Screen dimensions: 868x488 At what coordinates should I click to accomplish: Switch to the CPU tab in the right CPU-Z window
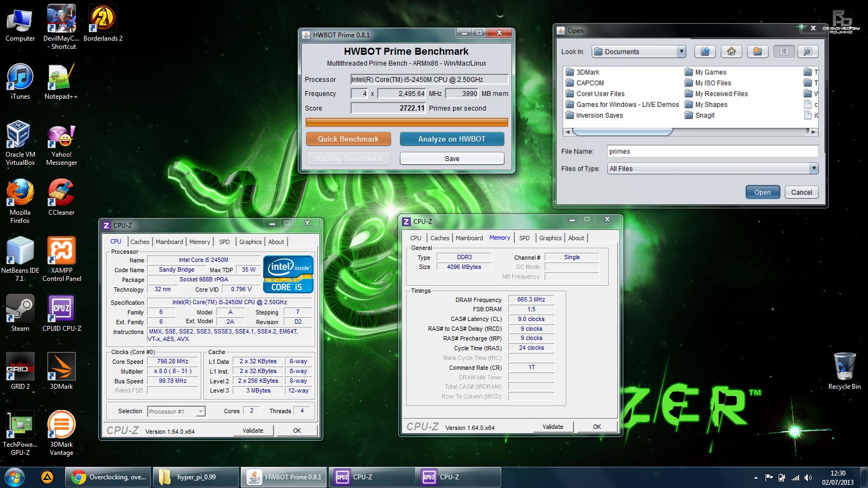click(x=416, y=238)
